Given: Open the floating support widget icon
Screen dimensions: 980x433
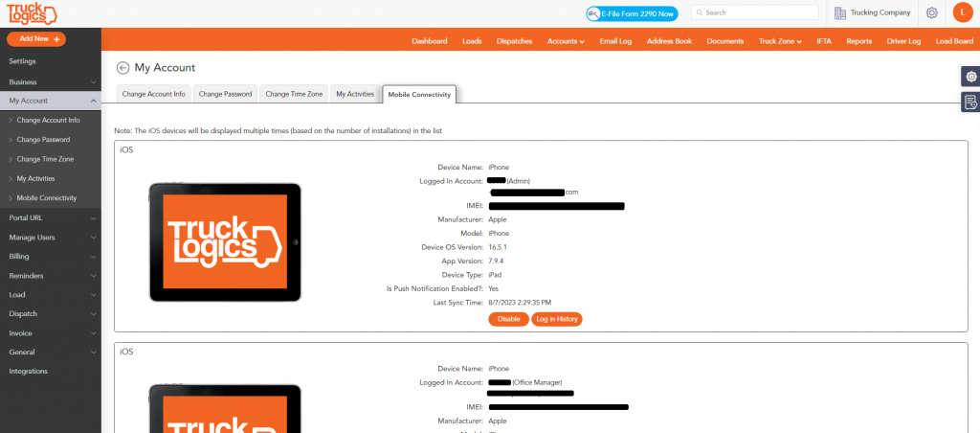Looking at the screenshot, I should [970, 77].
